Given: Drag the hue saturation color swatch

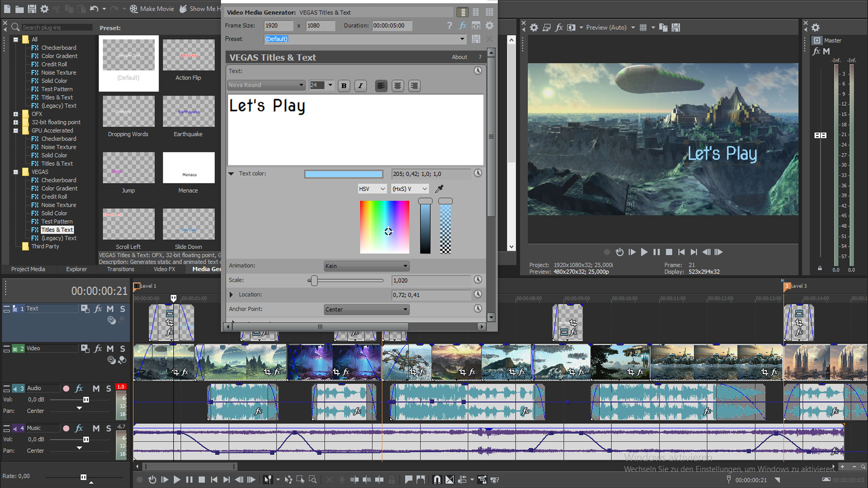Looking at the screenshot, I should click(387, 231).
